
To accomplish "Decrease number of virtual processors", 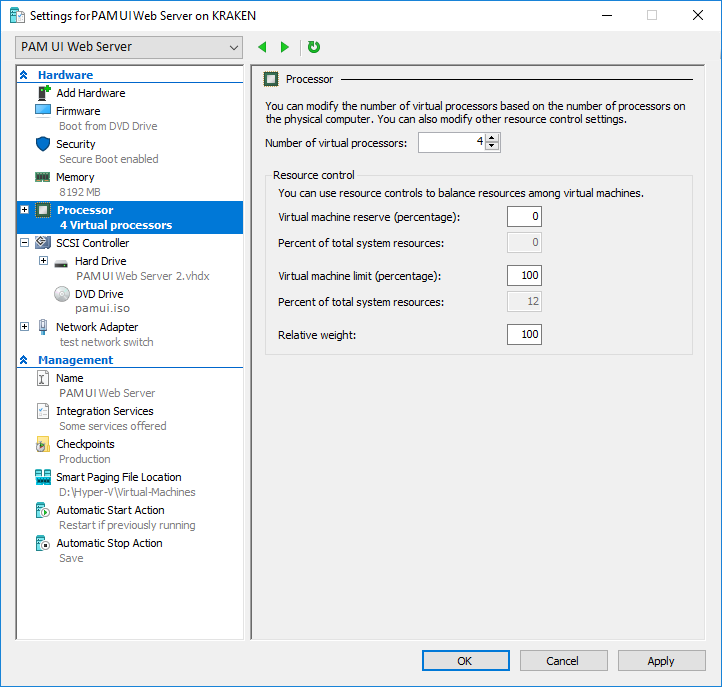I will (x=492, y=146).
